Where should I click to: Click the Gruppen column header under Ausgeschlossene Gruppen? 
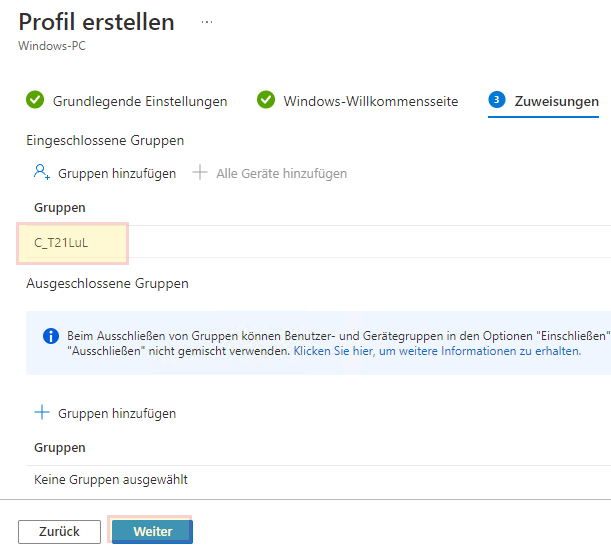click(60, 448)
